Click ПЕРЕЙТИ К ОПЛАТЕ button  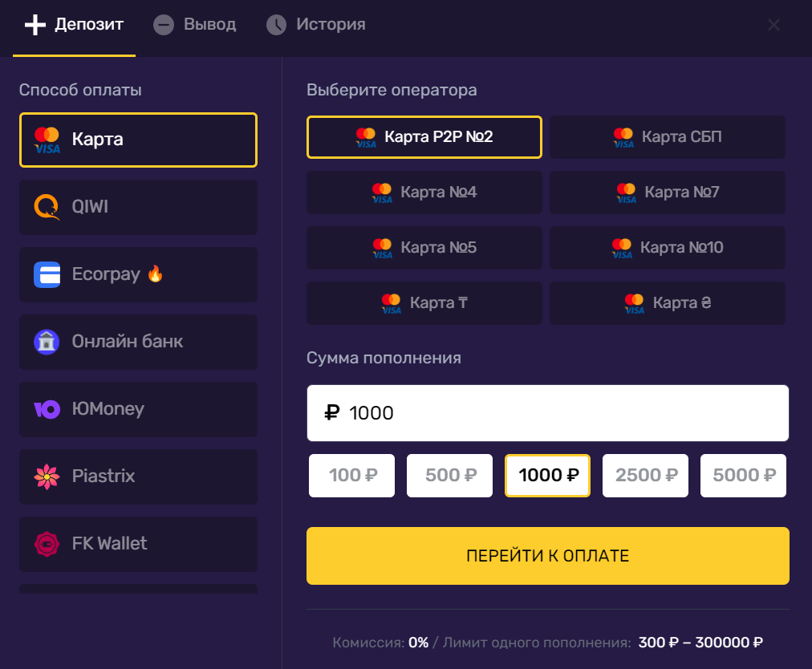[548, 556]
